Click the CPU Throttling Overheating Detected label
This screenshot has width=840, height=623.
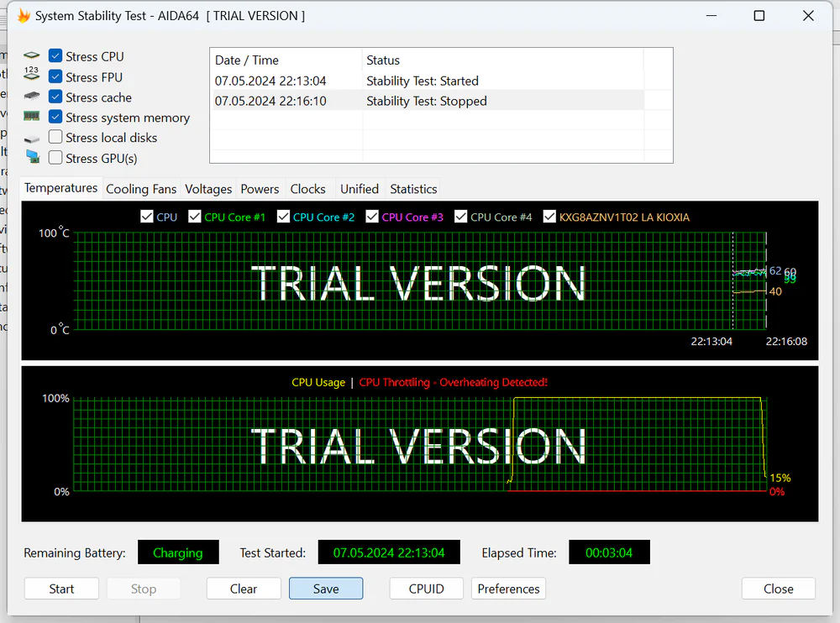pyautogui.click(x=454, y=383)
